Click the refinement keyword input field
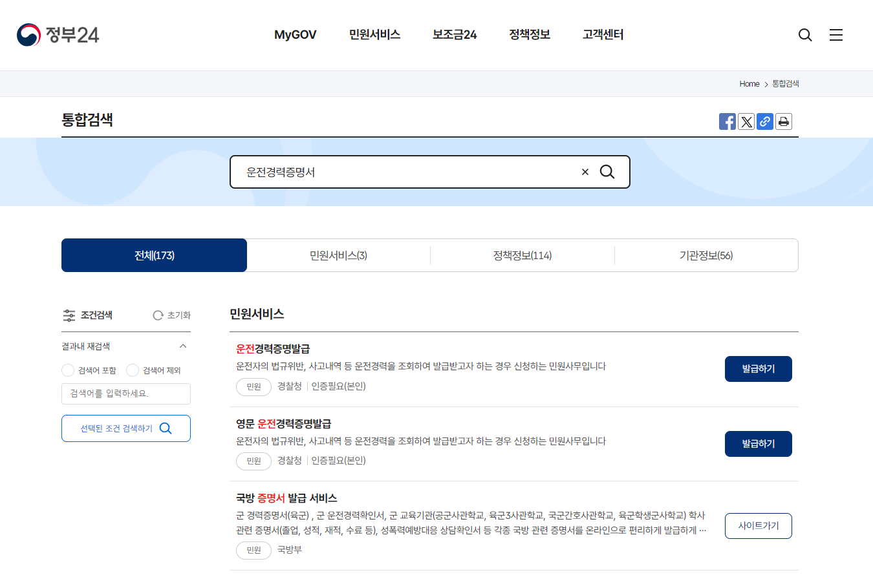The width and height of the screenshot is (873, 588). (125, 394)
